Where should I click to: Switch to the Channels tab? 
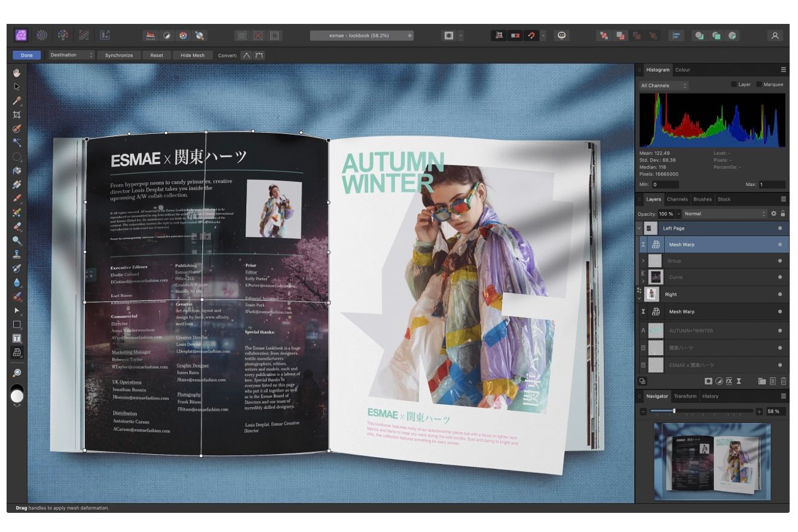coord(677,199)
